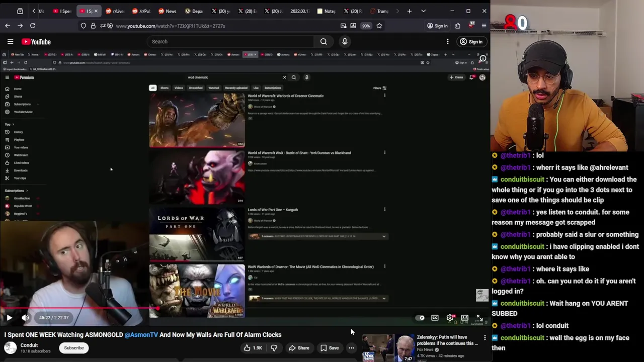Play the paused video
This screenshot has height=362, width=644.
pos(9,318)
